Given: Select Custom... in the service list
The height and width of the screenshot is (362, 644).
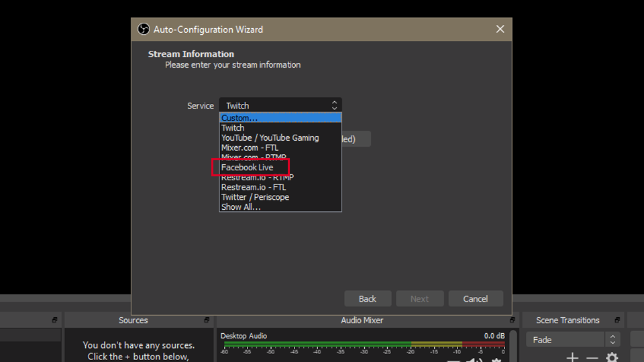Looking at the screenshot, I should coord(280,118).
